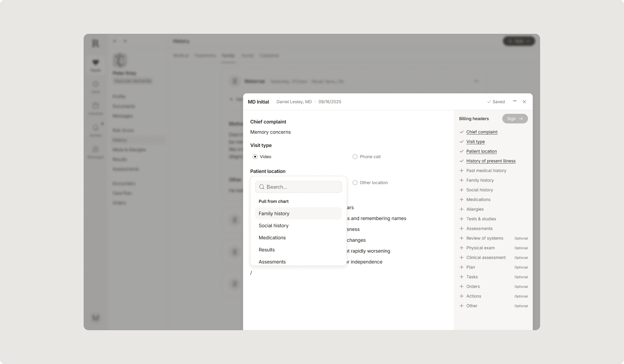Click the search magnifier icon in popup
This screenshot has width=624, height=364.
click(x=262, y=187)
